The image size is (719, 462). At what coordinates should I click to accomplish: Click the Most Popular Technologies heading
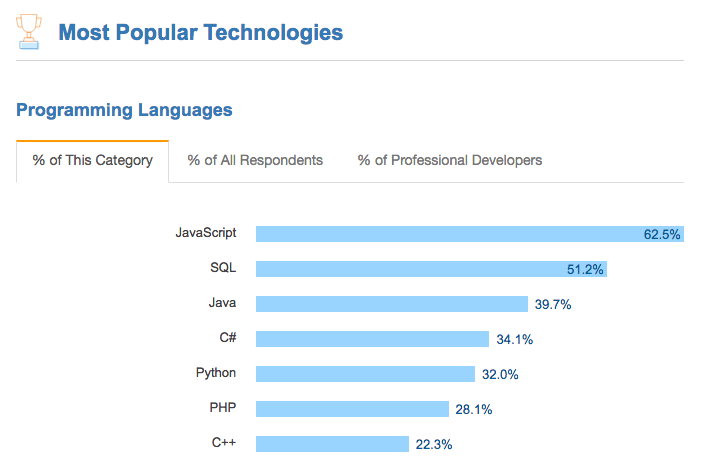pos(200,33)
